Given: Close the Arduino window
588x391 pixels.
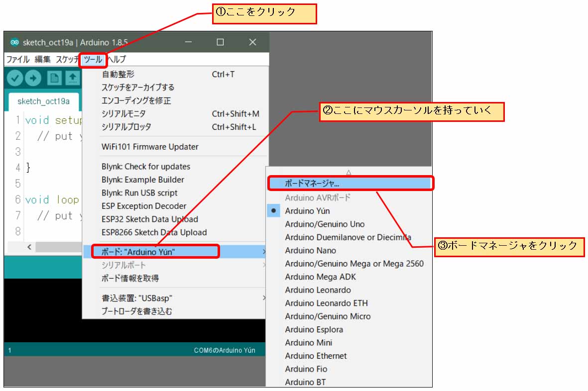Looking at the screenshot, I should click(253, 42).
